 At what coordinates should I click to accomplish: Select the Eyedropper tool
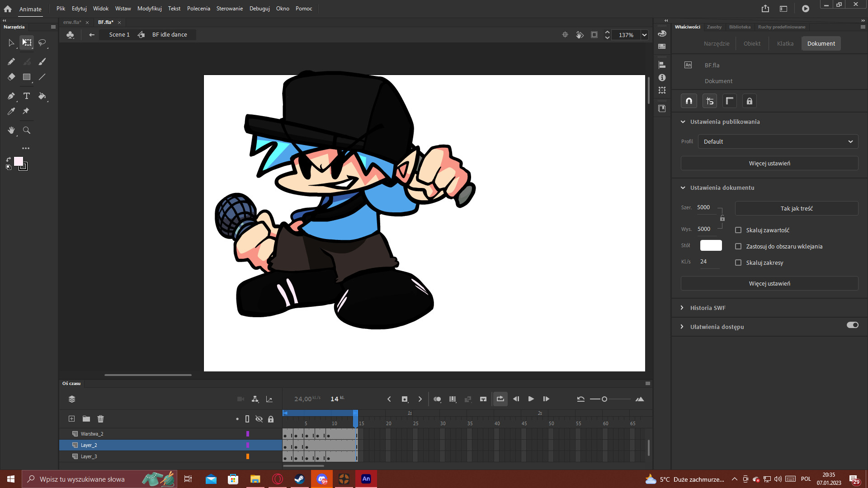11,111
